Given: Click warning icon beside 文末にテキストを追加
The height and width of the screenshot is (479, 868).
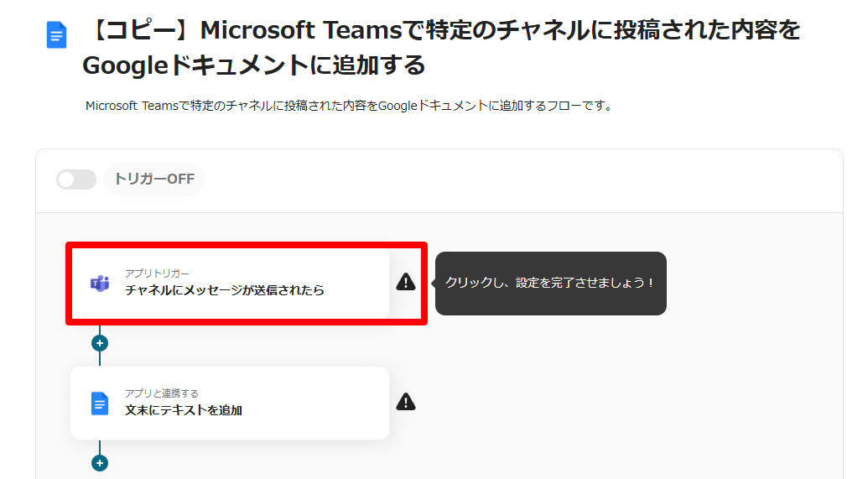Looking at the screenshot, I should point(406,402).
